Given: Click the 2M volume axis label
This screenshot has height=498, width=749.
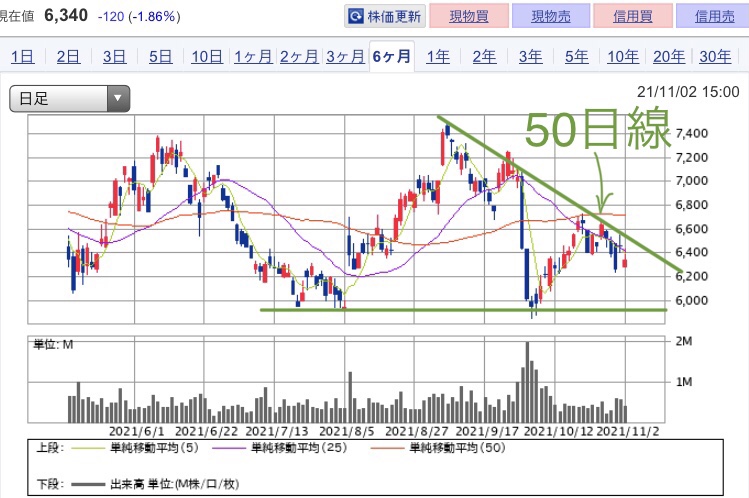Looking at the screenshot, I should (684, 341).
